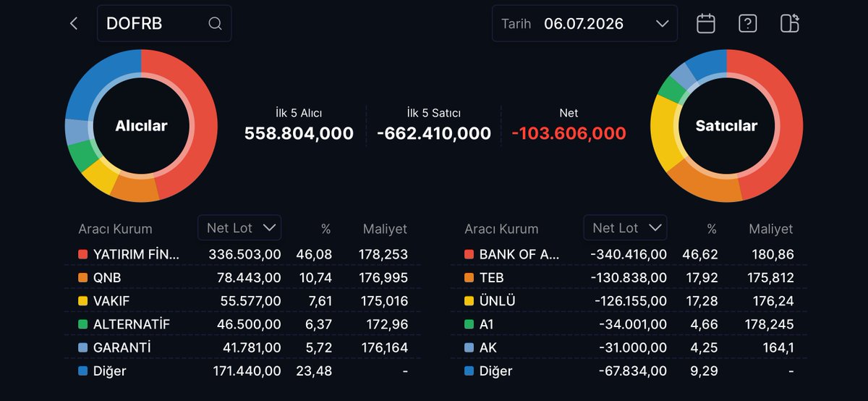Click the GARANTİ broker name

(x=122, y=348)
